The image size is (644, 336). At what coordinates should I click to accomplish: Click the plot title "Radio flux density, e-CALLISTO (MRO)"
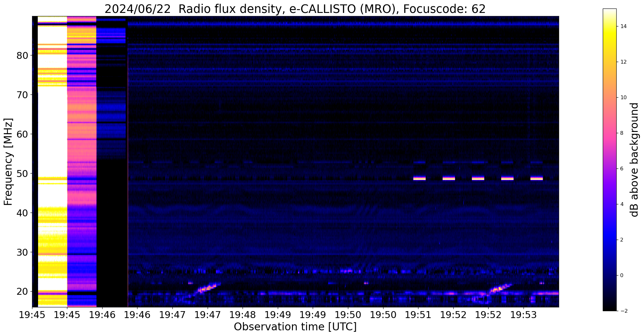pos(295,9)
